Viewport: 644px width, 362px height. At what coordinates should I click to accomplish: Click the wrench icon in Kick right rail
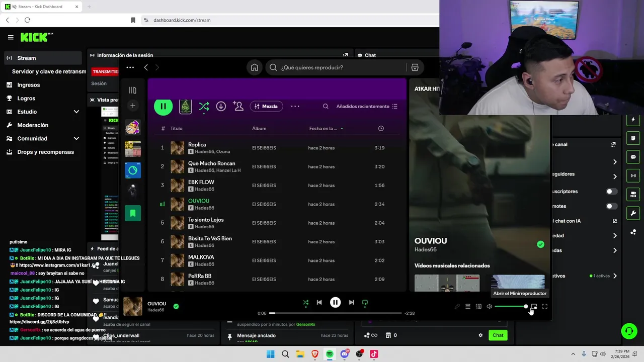tap(633, 213)
